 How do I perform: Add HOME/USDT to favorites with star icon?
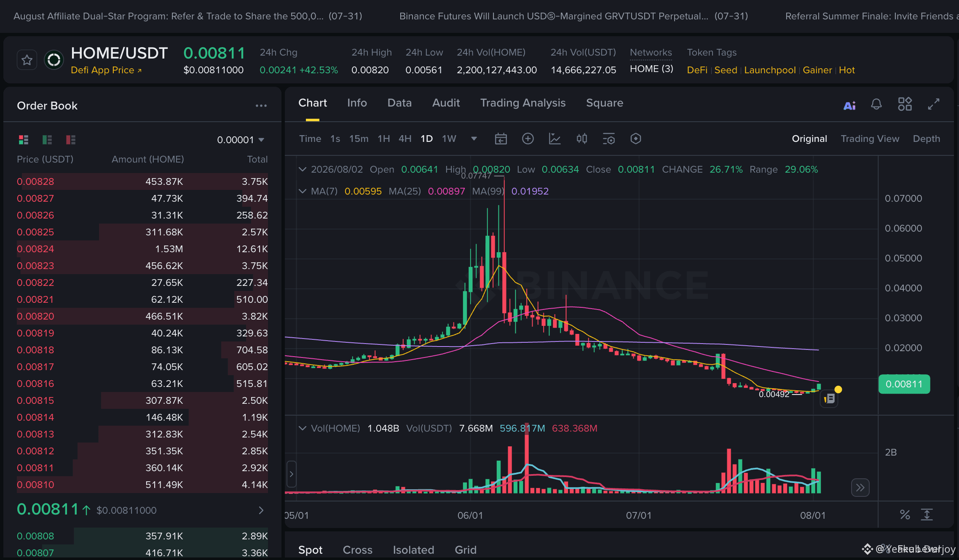point(27,60)
